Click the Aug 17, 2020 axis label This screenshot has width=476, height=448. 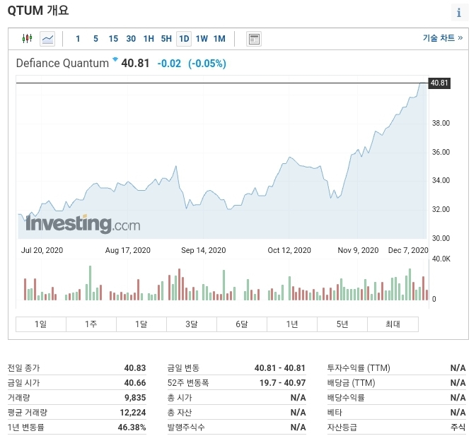[x=128, y=250]
